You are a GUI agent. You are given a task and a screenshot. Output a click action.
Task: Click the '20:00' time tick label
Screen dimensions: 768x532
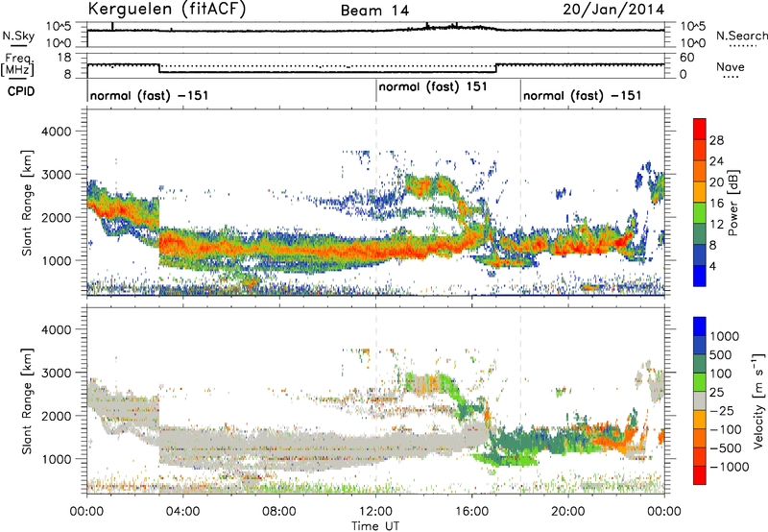click(x=568, y=512)
